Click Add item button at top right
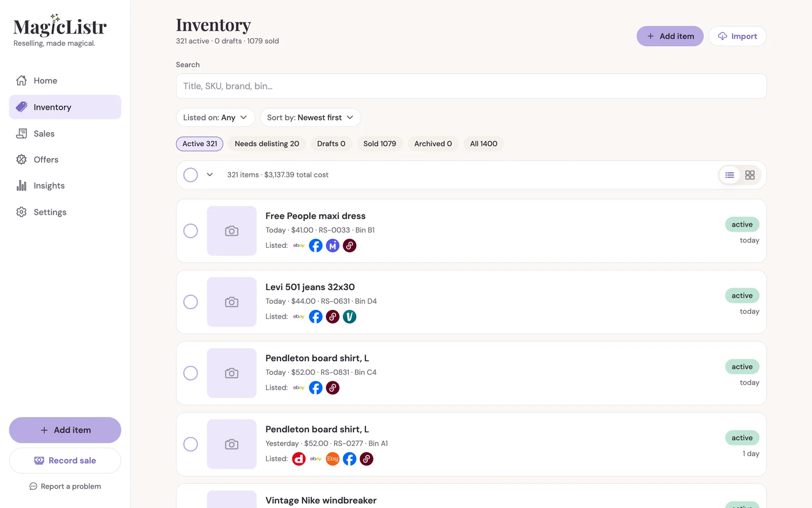Screen dimensions: 812x508 [x=670, y=37]
